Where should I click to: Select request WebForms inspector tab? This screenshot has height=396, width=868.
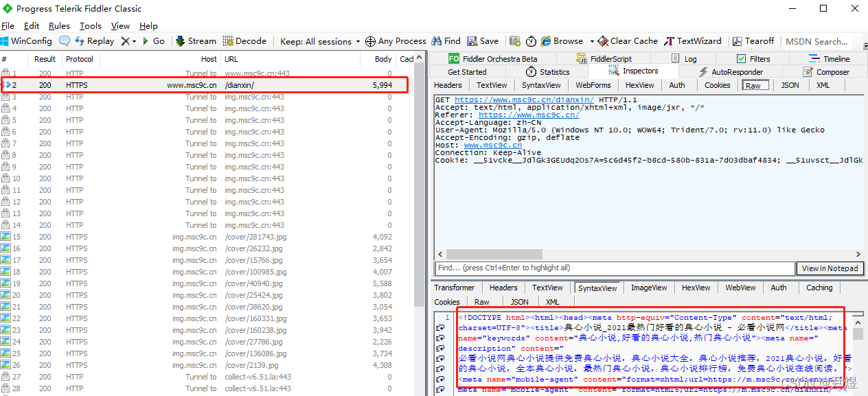[593, 85]
